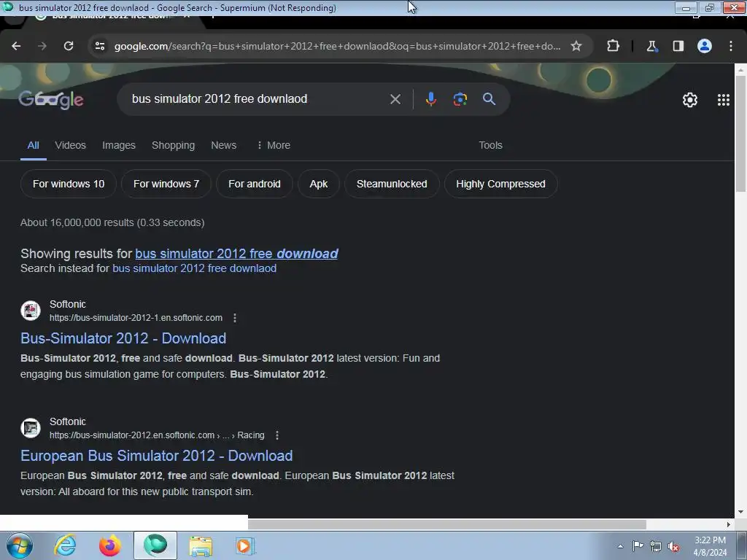Launch Firefox from the taskbar
This screenshot has height=560, width=747.
coord(109,545)
